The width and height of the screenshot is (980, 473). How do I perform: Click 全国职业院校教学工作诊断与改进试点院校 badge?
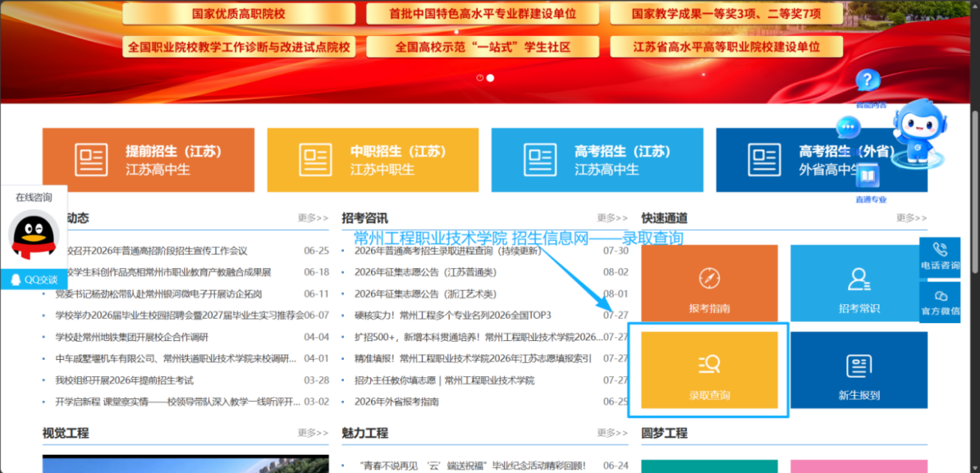[239, 46]
